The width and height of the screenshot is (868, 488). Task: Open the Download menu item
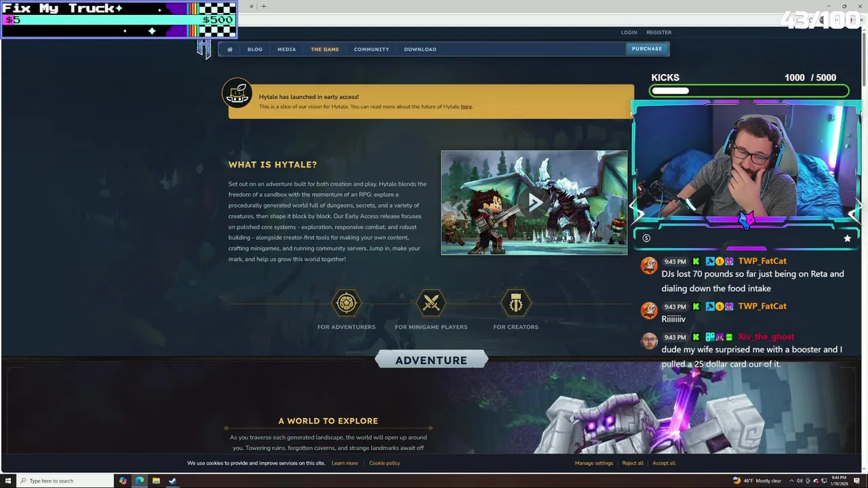pyautogui.click(x=420, y=49)
